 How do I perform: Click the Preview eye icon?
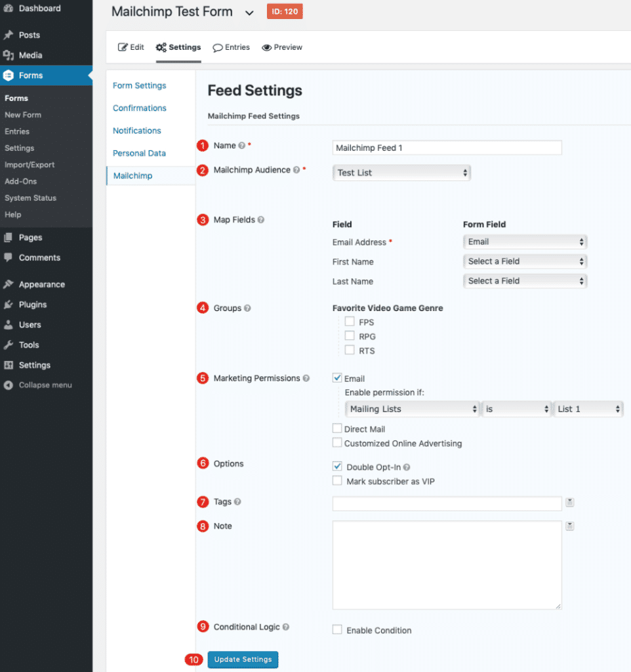(x=267, y=47)
